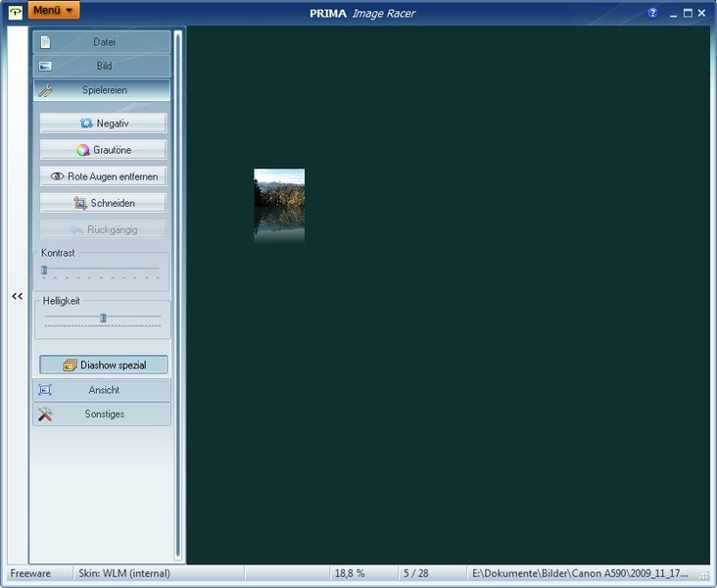Screen dimensions: 717x588
Task: Click the 5 / 28 image counter
Action: [415, 573]
